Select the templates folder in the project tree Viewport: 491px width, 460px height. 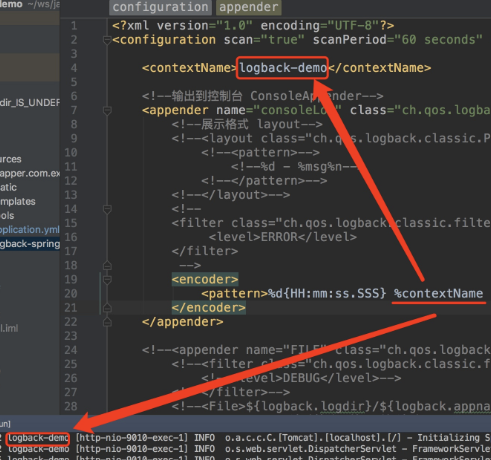click(18, 201)
